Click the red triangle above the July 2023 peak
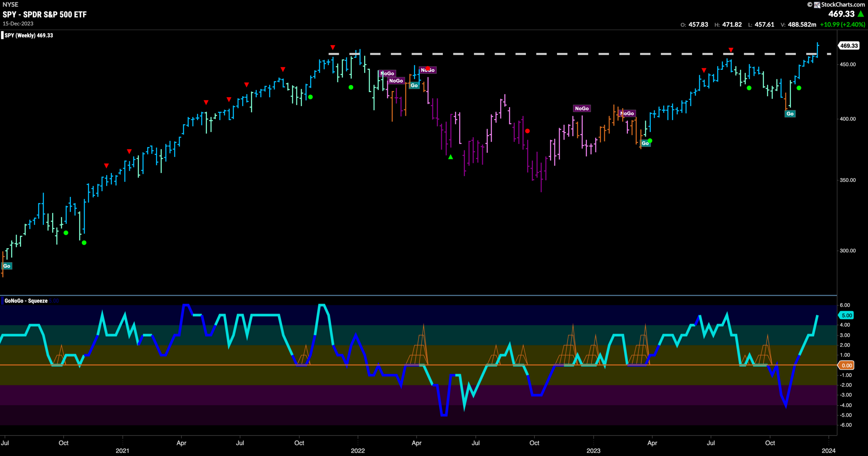This screenshot has height=456, width=868. 731,50
